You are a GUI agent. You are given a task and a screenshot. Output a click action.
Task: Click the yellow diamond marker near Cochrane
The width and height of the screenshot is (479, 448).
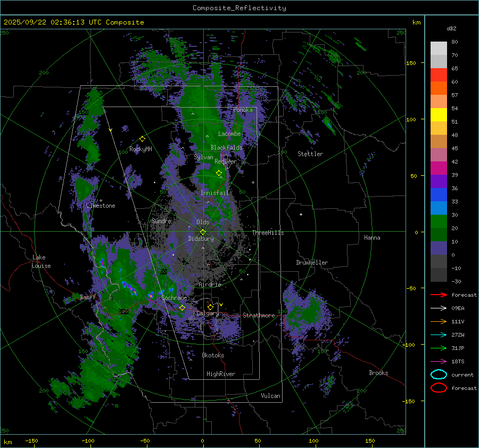[182, 307]
